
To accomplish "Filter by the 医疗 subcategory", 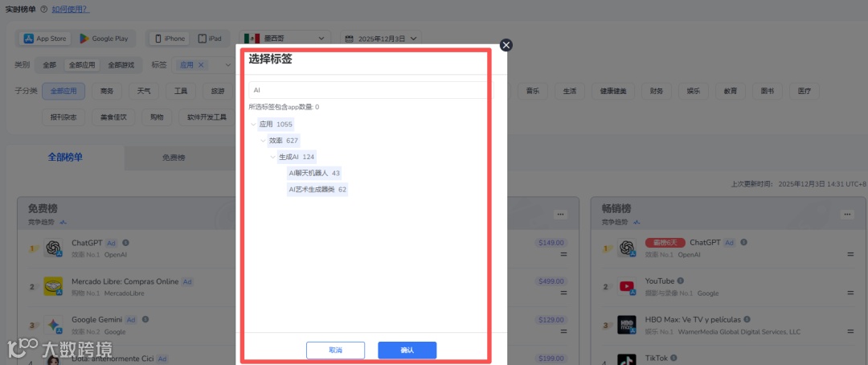I will point(805,92).
